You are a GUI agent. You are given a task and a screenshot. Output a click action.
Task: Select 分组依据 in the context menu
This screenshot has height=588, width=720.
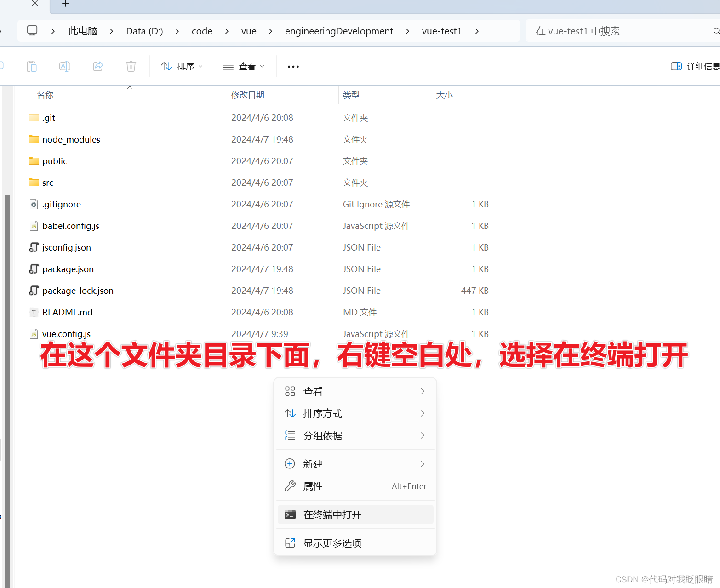tap(355, 435)
